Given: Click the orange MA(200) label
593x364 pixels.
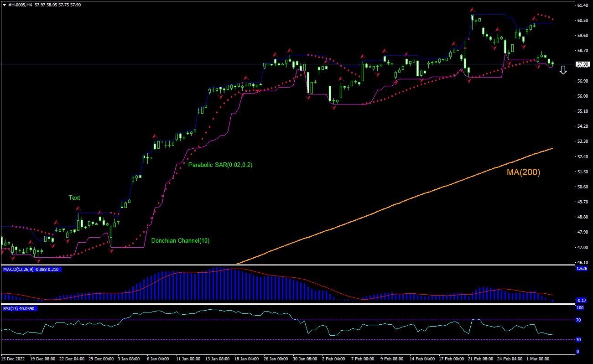Looking at the screenshot, I should pyautogui.click(x=523, y=172).
